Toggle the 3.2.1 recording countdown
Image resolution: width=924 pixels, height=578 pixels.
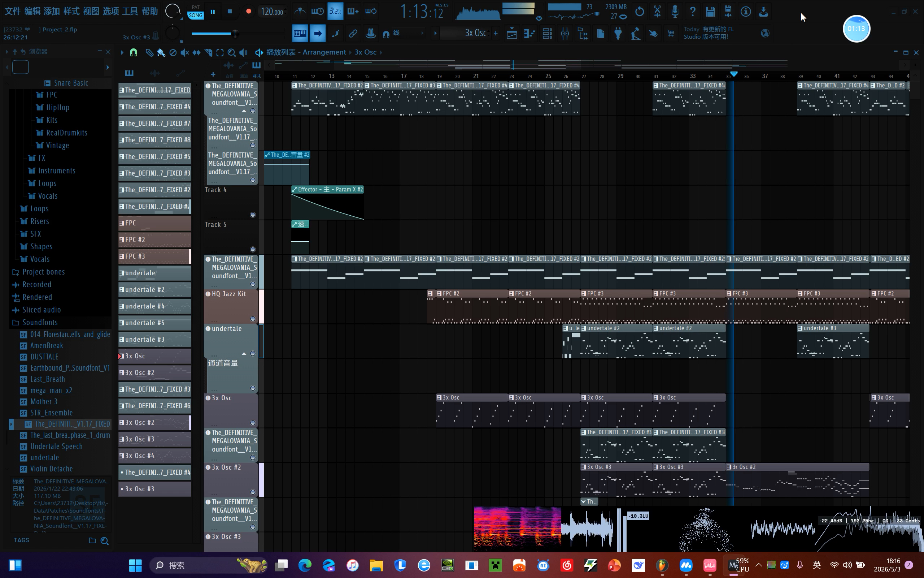335,12
